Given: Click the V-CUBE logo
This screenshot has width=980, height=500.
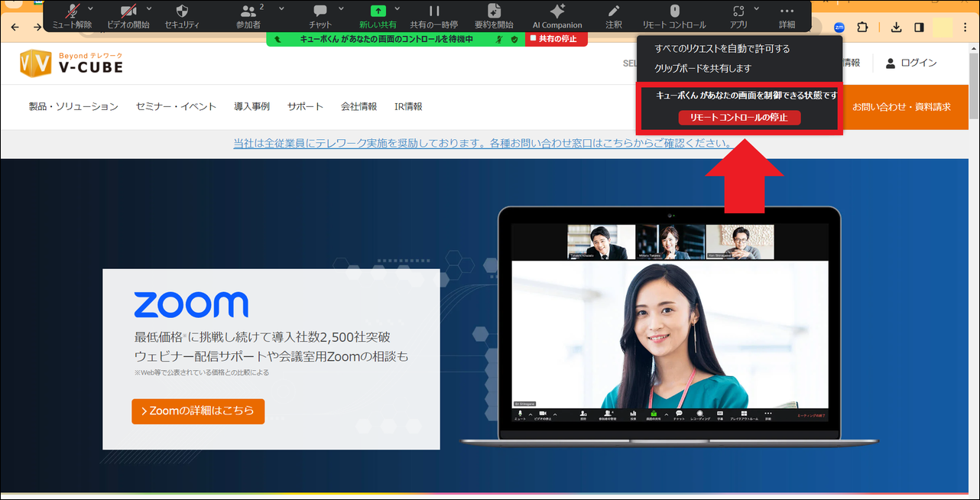Looking at the screenshot, I should [x=71, y=63].
